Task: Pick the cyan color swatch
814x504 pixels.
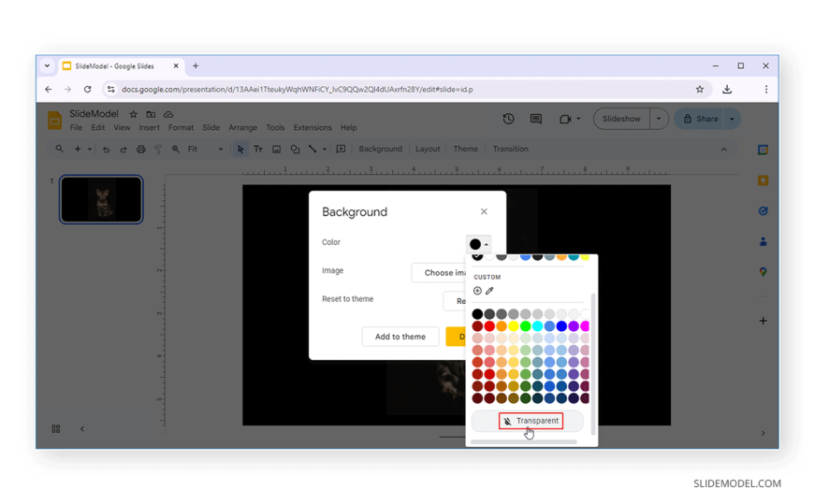Action: 537,326
